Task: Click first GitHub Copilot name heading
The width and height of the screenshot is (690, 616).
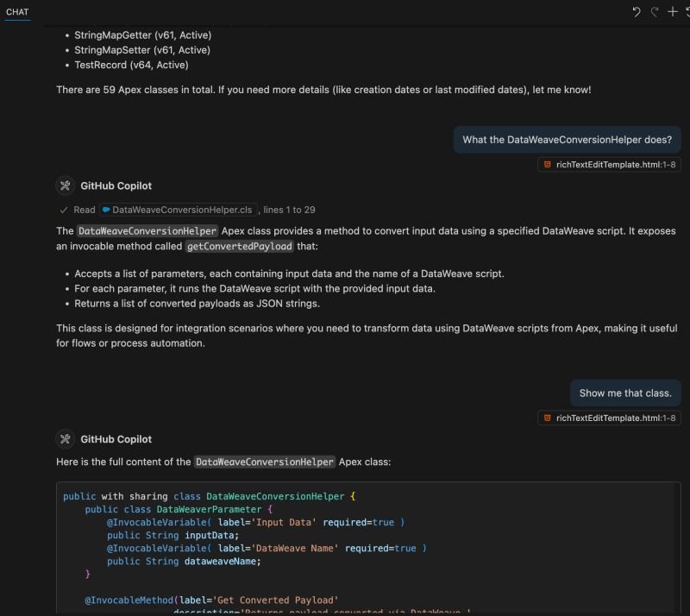Action: [116, 185]
